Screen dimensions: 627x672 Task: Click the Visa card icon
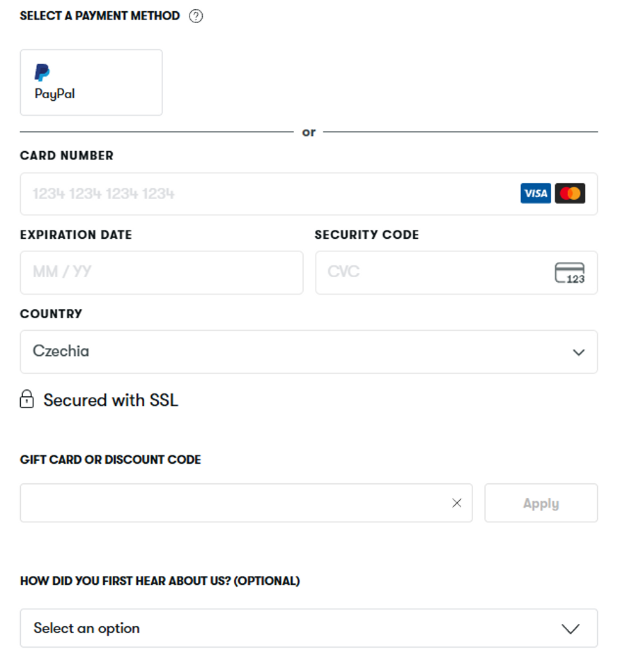pos(535,194)
